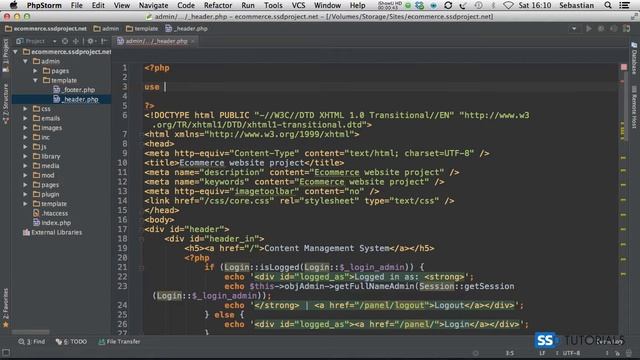Screen dimensions: 640x360
Task: Click ecommerce.ssdproject.net in the breadcrumb bar
Action: point(46,29)
